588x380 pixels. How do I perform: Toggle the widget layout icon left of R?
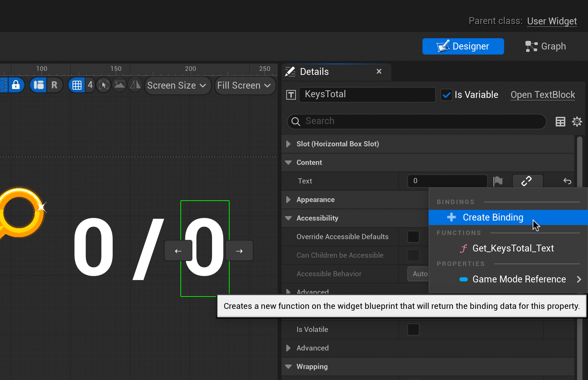click(x=38, y=85)
